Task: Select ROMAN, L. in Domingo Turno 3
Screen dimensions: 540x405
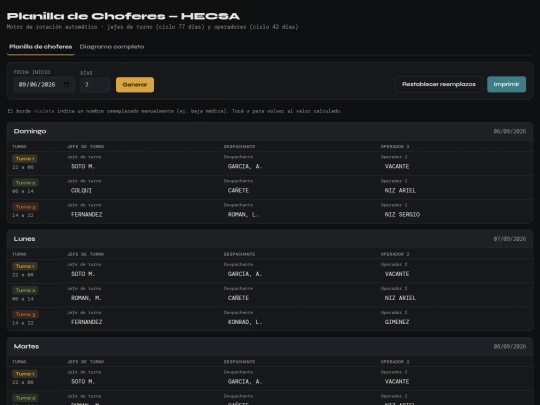Action: click(x=243, y=215)
